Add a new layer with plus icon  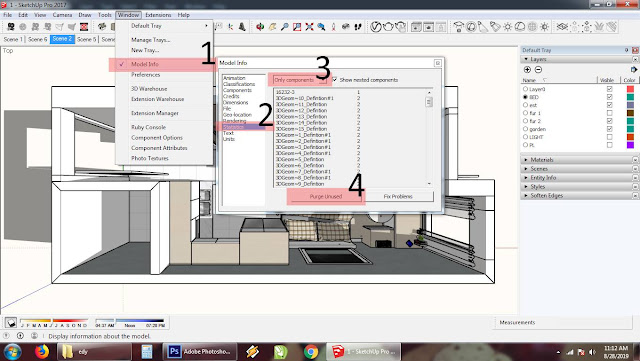527,70
